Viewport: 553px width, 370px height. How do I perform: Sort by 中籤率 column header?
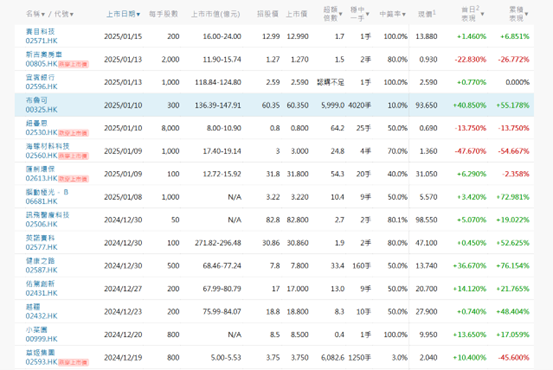(x=392, y=14)
